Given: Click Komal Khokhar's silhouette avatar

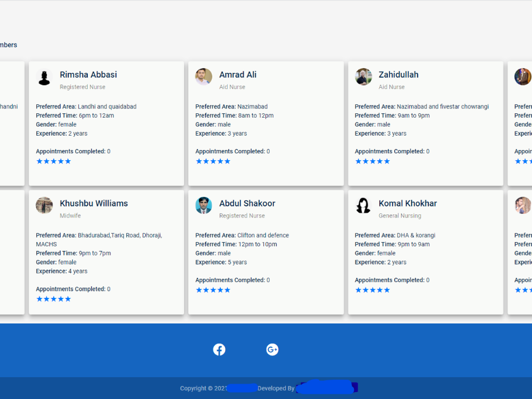Looking at the screenshot, I should pos(363,205).
